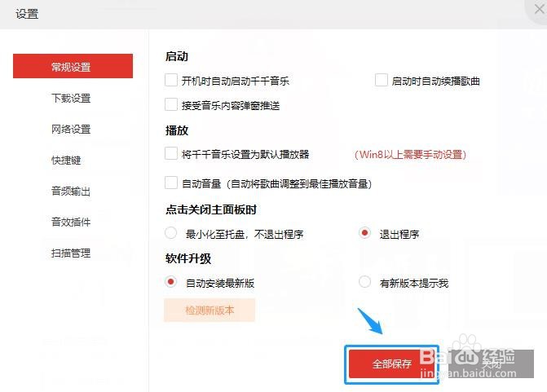Click the Win8以上需要手动设置 red note

[411, 155]
